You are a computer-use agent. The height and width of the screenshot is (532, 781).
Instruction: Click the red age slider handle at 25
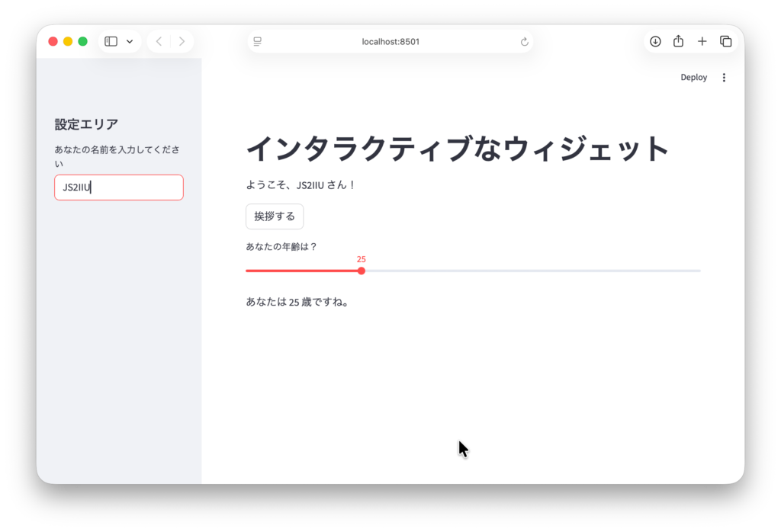tap(362, 271)
